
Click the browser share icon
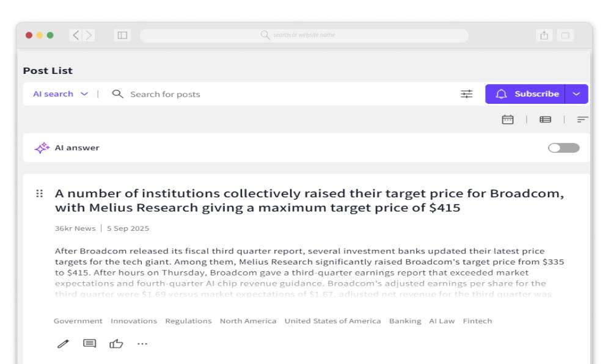544,35
